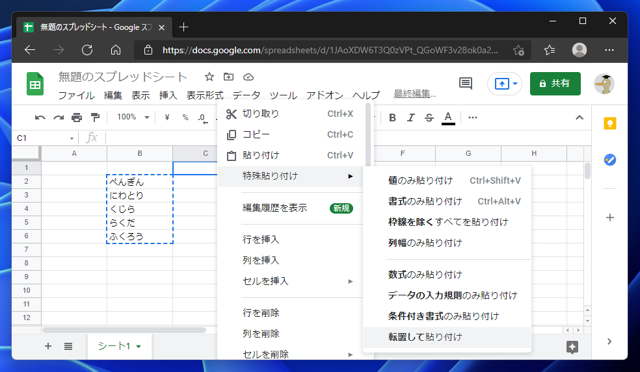Redo the last action
640x372 pixels.
[x=58, y=118]
